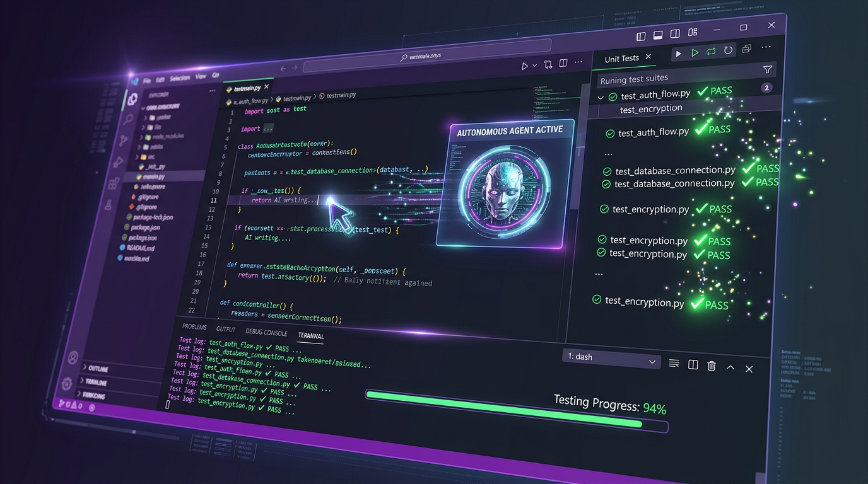
Task: Toggle the secondary sidebar layout icon
Action: [675, 33]
